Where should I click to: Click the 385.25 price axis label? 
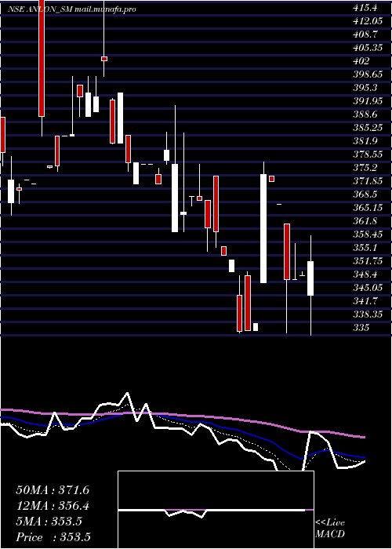367,127
